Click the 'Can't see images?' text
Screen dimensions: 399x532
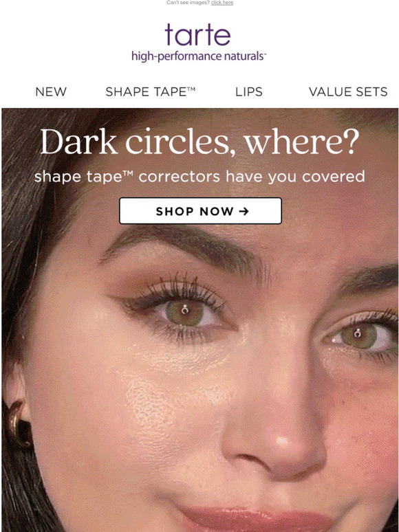point(188,3)
